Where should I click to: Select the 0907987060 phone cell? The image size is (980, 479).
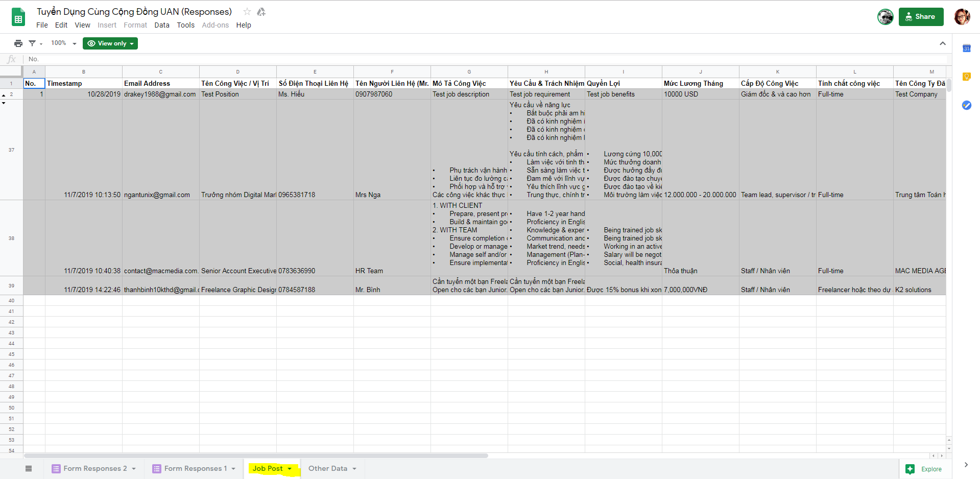[x=392, y=94]
